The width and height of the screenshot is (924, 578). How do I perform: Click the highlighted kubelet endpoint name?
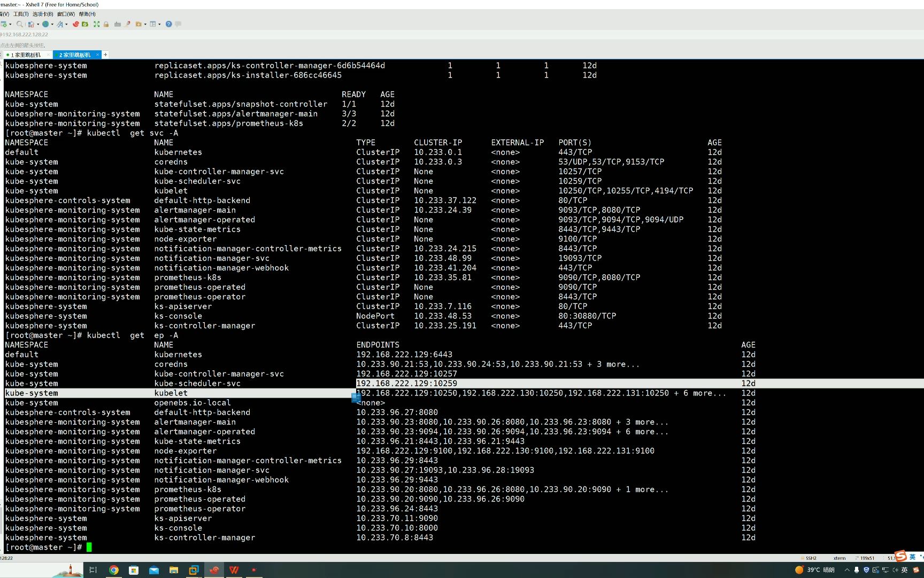pyautogui.click(x=171, y=393)
